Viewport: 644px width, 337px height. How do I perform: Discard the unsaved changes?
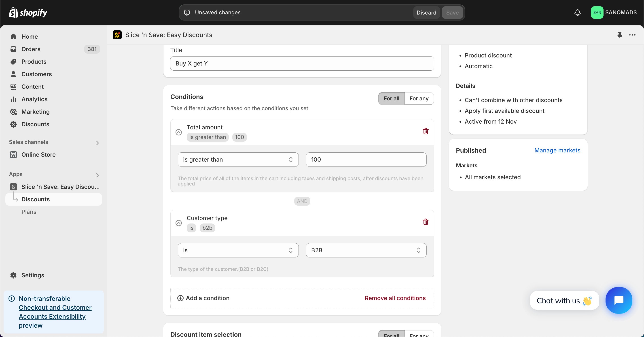click(x=426, y=13)
